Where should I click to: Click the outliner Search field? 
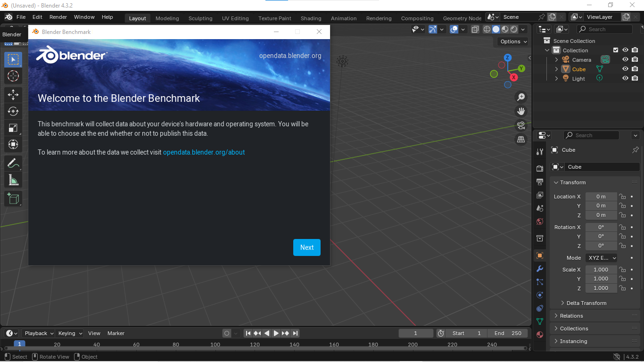point(604,29)
